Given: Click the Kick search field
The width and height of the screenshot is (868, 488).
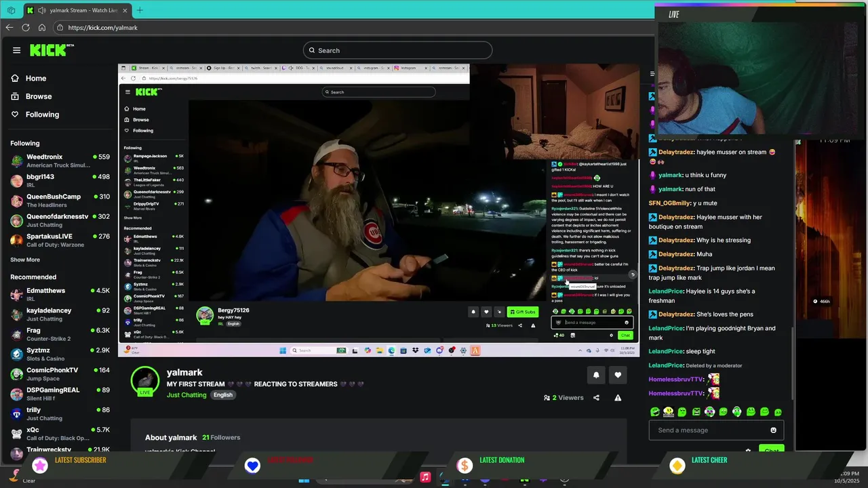Looking at the screenshot, I should (x=397, y=50).
